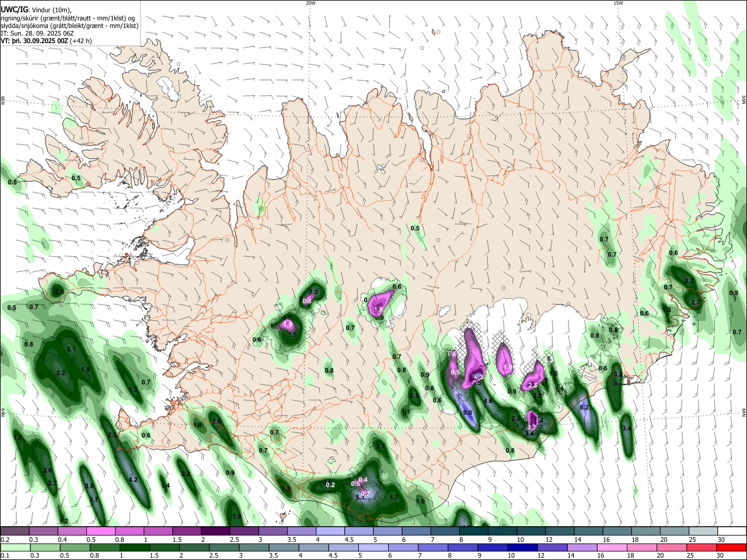Select the 'slydda/snjókoma' description line
The height and width of the screenshot is (560, 747).
tap(69, 26)
